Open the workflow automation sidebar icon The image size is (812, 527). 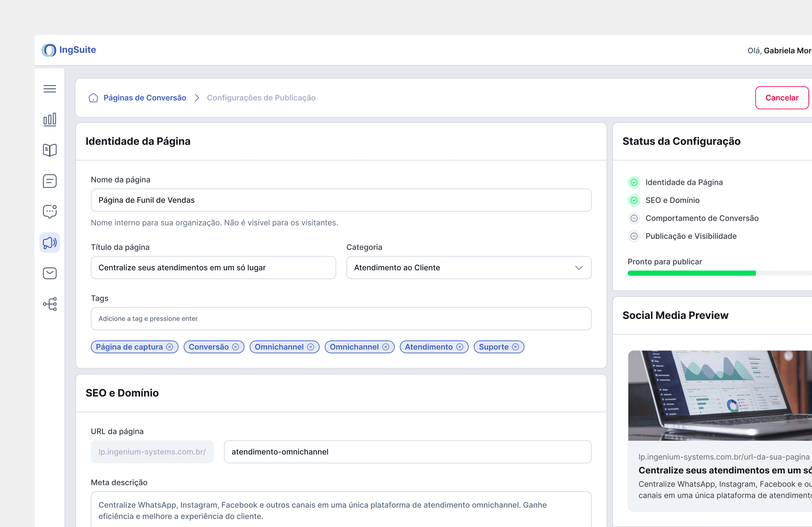[x=50, y=304]
